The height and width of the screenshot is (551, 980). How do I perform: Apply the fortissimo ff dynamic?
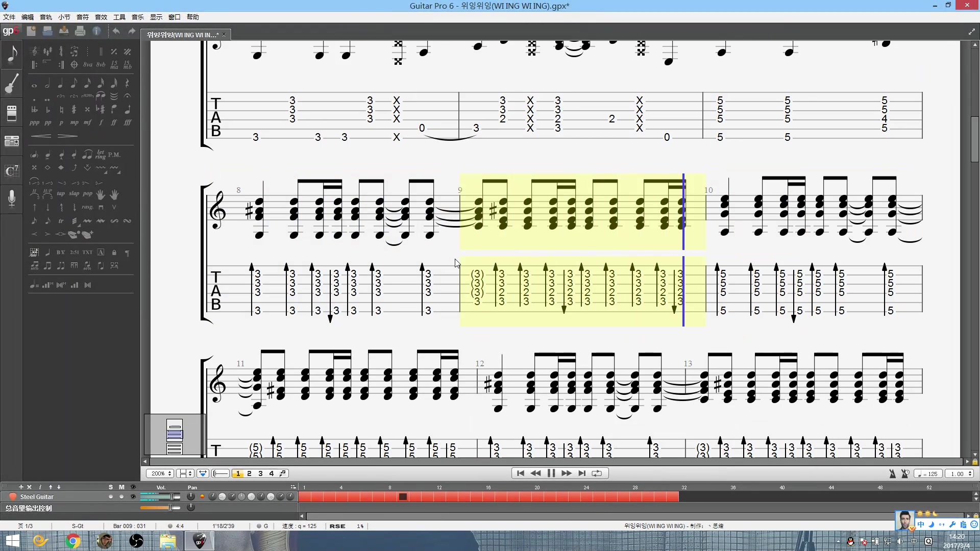(x=114, y=122)
